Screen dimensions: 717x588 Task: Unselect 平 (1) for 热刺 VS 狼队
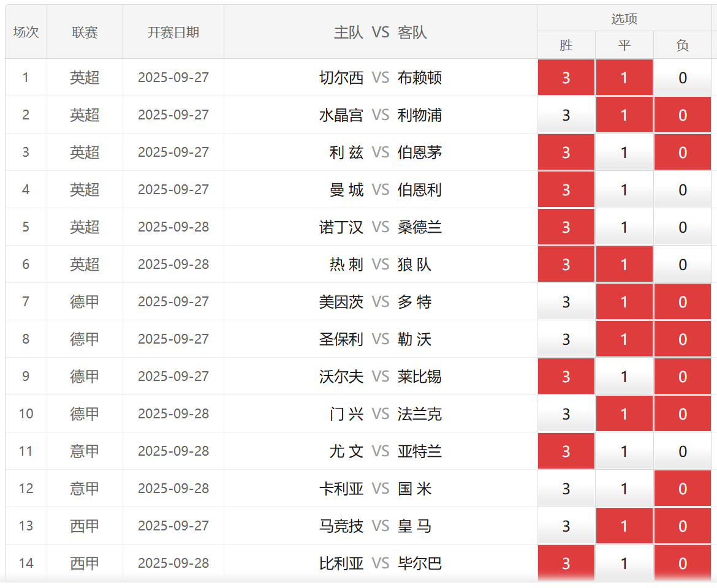click(x=624, y=265)
